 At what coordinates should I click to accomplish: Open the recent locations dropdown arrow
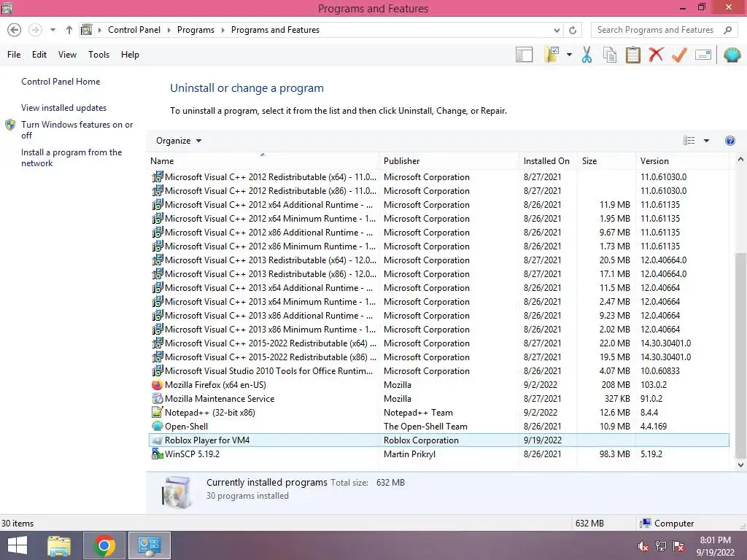click(x=53, y=30)
